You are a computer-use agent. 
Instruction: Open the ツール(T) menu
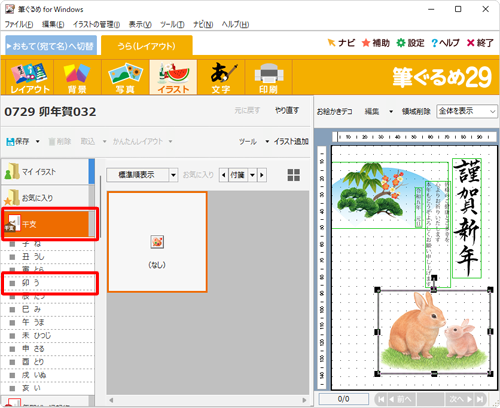(x=172, y=24)
